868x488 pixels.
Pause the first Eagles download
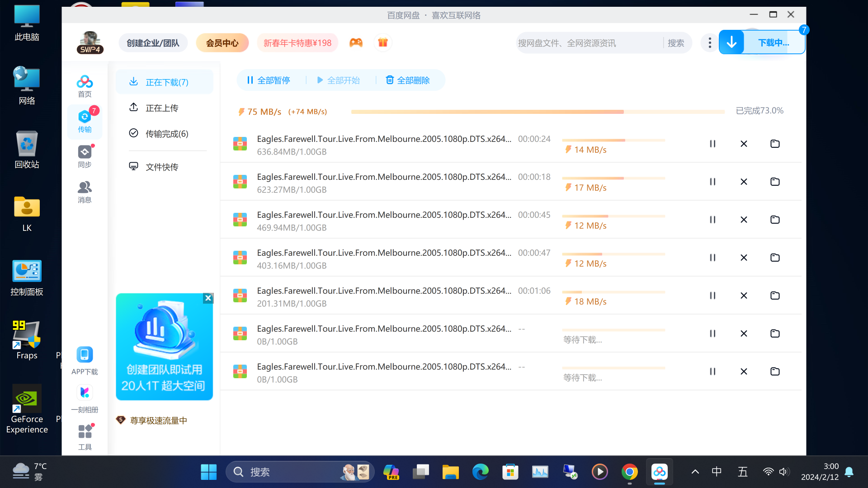pyautogui.click(x=712, y=144)
